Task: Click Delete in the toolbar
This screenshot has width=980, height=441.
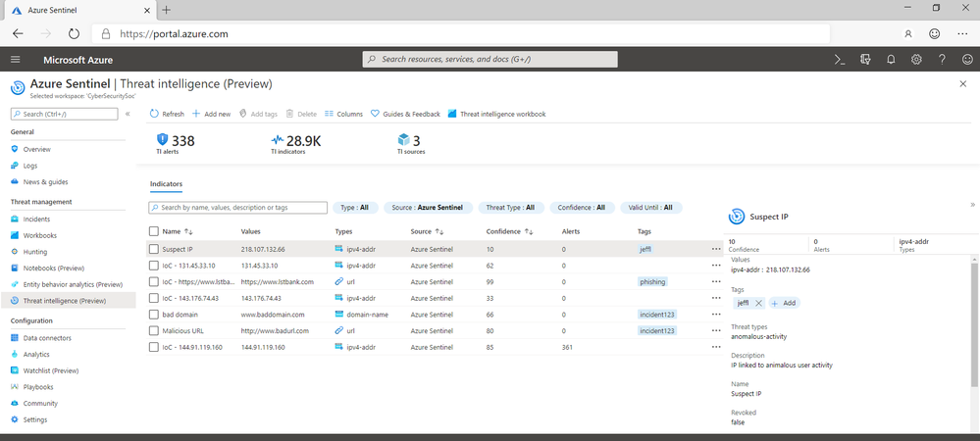Action: pyautogui.click(x=301, y=114)
